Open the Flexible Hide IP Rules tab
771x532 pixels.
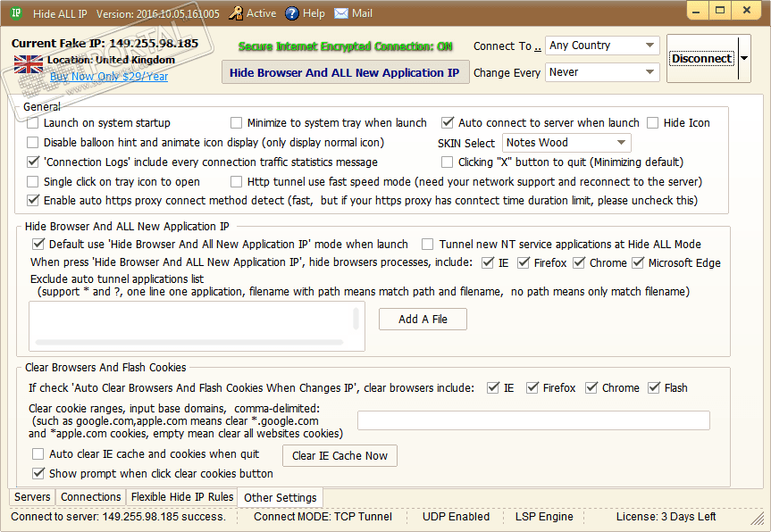(x=182, y=496)
